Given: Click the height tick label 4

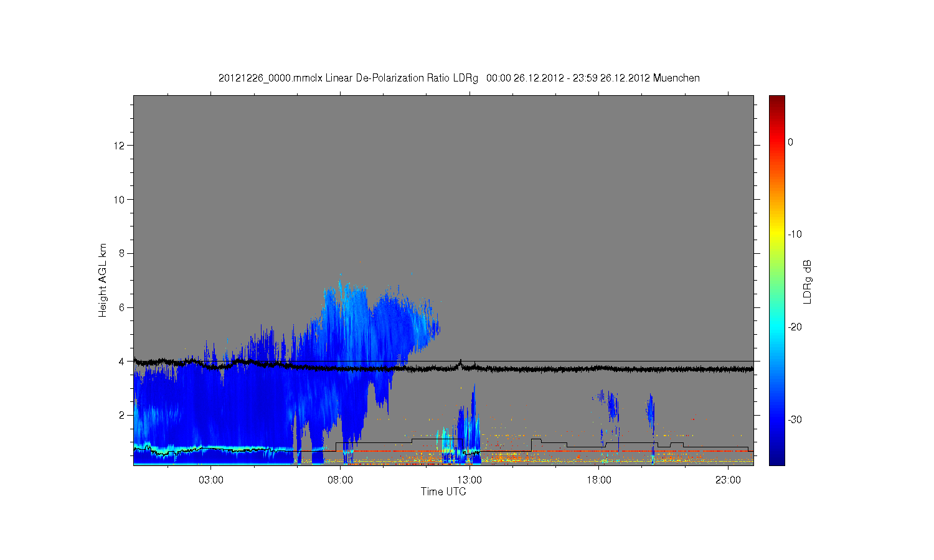Looking at the screenshot, I should (x=122, y=361).
